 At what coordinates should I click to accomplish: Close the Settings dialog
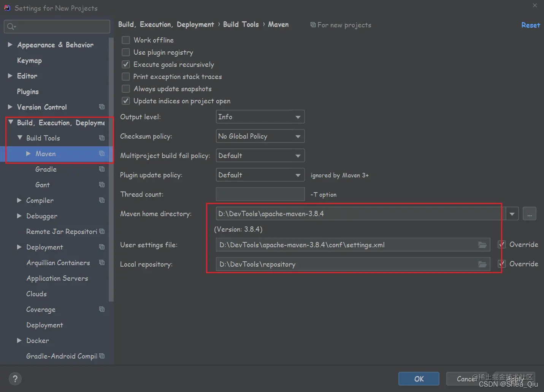(x=535, y=5)
